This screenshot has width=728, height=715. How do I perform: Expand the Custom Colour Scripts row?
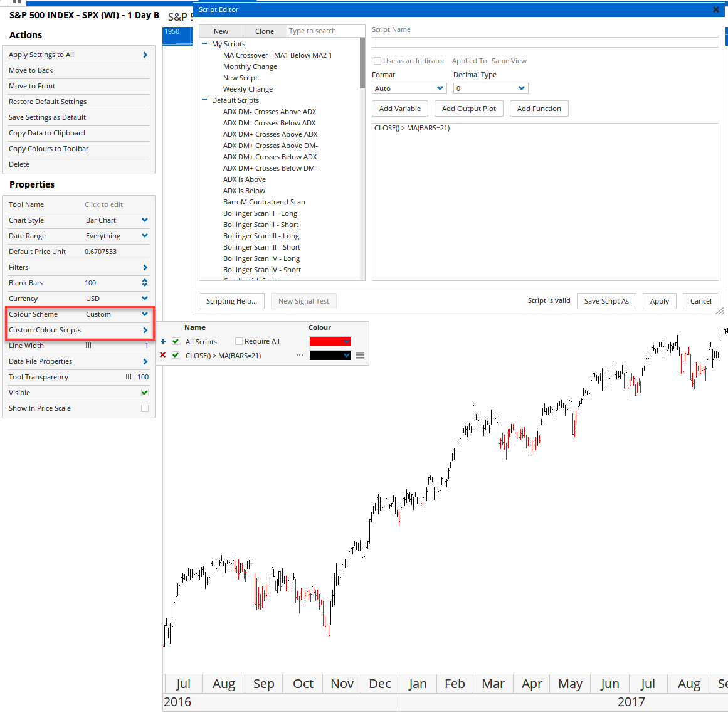click(145, 330)
